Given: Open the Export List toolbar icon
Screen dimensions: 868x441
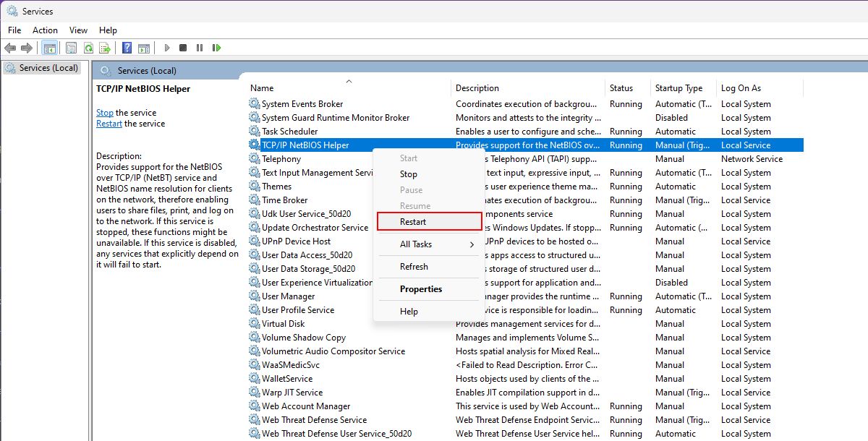Looking at the screenshot, I should (x=106, y=48).
